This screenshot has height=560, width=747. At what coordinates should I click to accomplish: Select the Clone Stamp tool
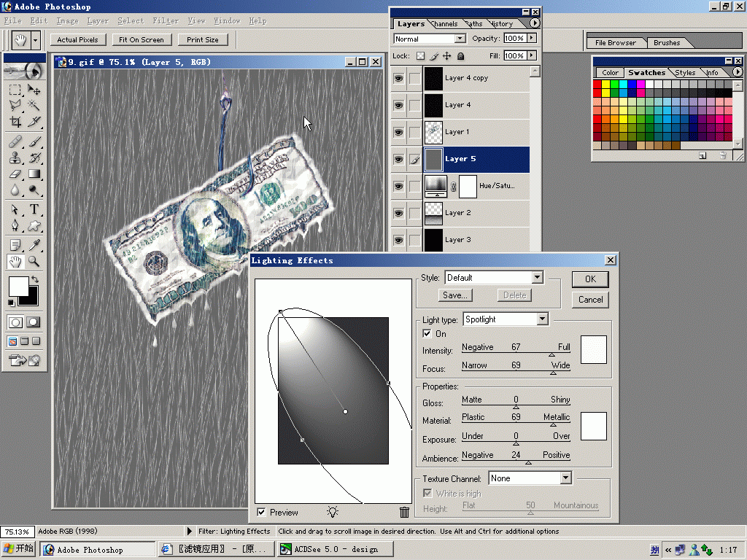tap(15, 157)
